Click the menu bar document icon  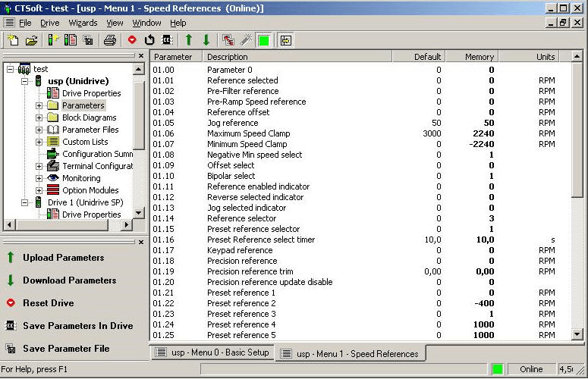pos(9,23)
